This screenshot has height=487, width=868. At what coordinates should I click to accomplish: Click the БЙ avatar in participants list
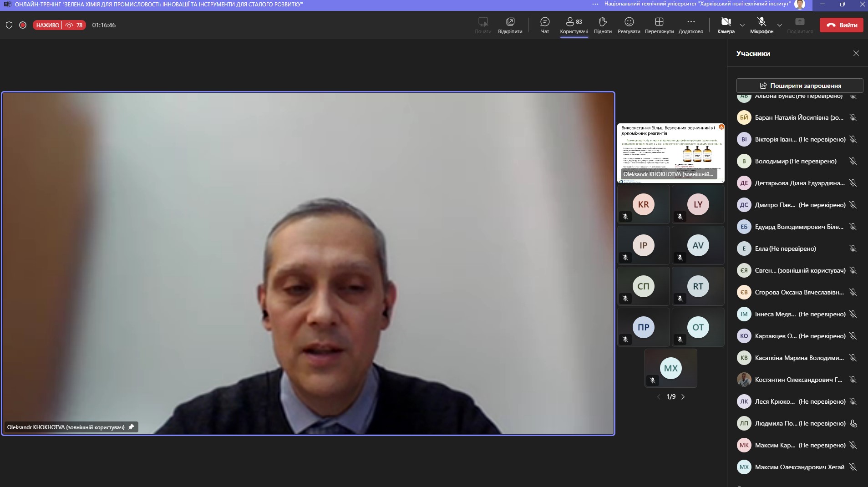(x=744, y=117)
